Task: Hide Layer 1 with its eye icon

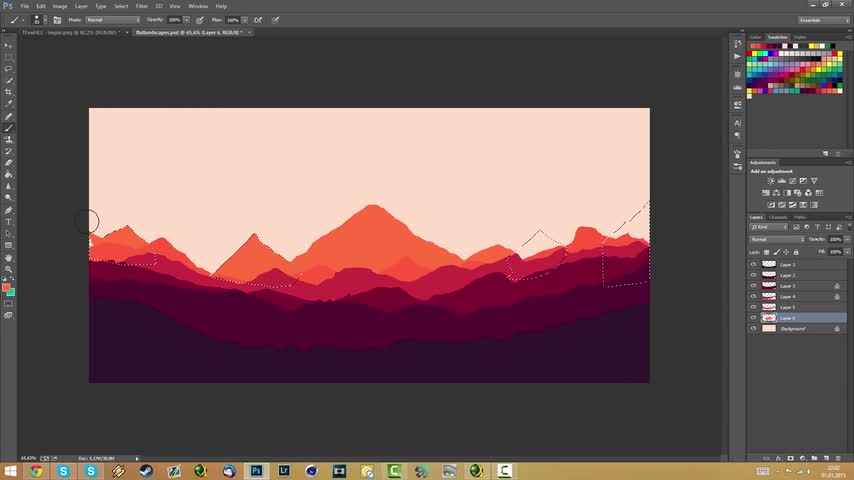Action: (x=754, y=264)
